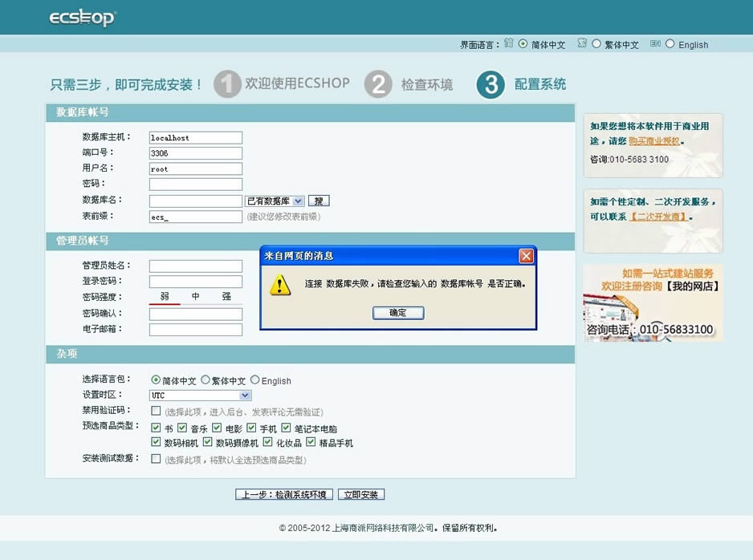753x560 pixels.
Task: Uncheck the 电影 product type checkbox
Action: click(217, 428)
